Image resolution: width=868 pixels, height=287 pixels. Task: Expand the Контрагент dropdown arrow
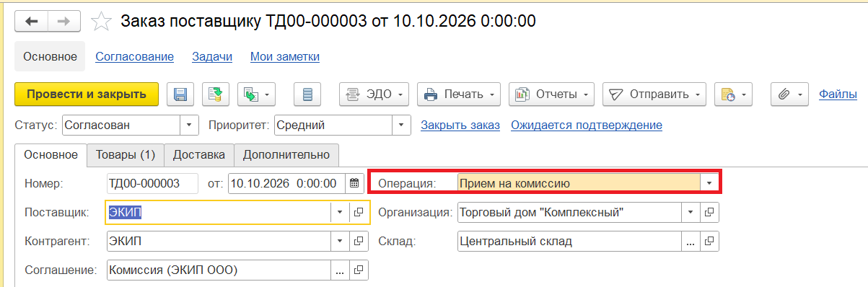(341, 241)
